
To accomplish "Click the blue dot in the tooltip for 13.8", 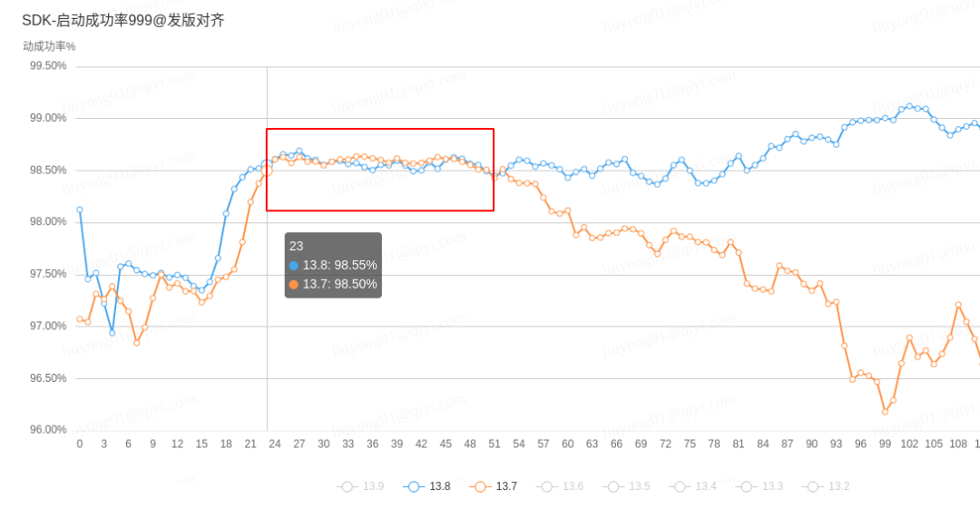I will (294, 266).
